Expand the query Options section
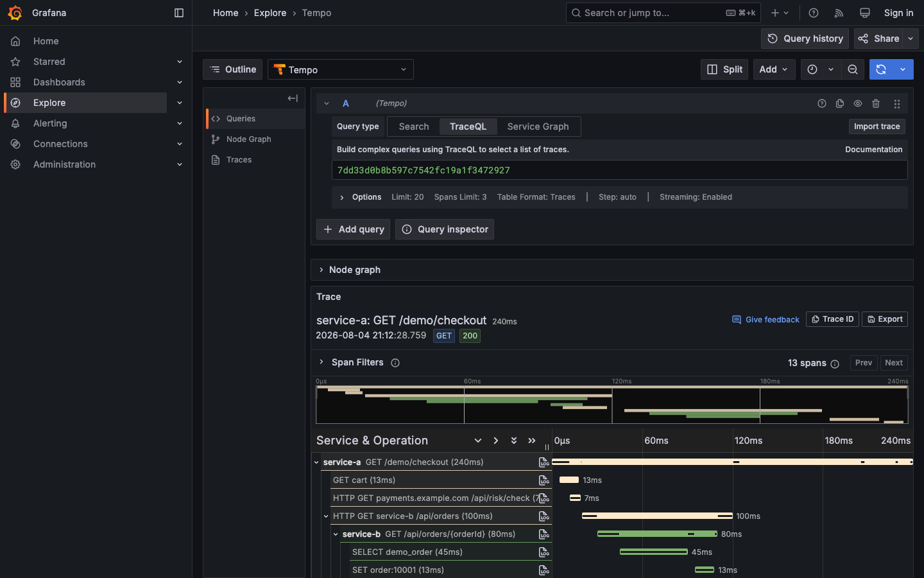 coord(342,197)
